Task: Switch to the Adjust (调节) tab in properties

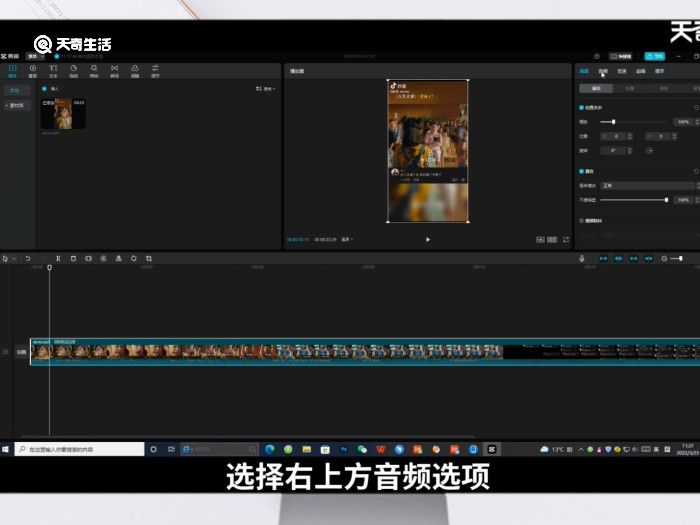Action: coord(659,71)
